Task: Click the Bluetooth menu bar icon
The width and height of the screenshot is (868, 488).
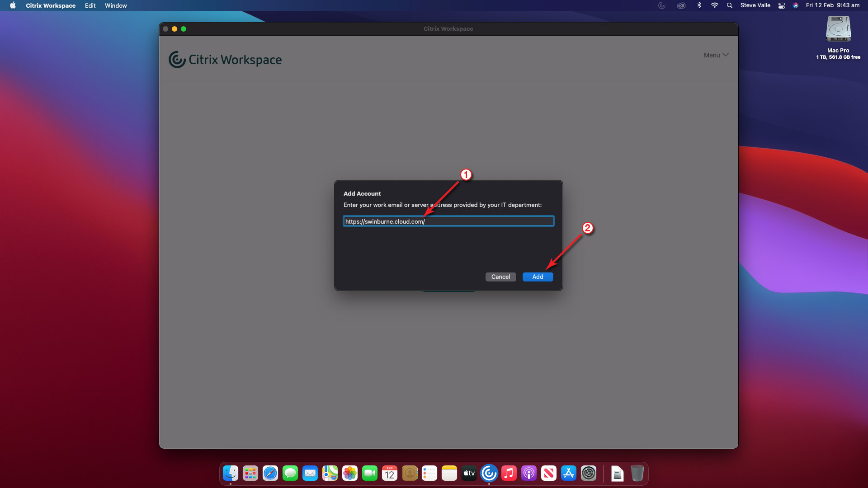Action: [x=699, y=5]
